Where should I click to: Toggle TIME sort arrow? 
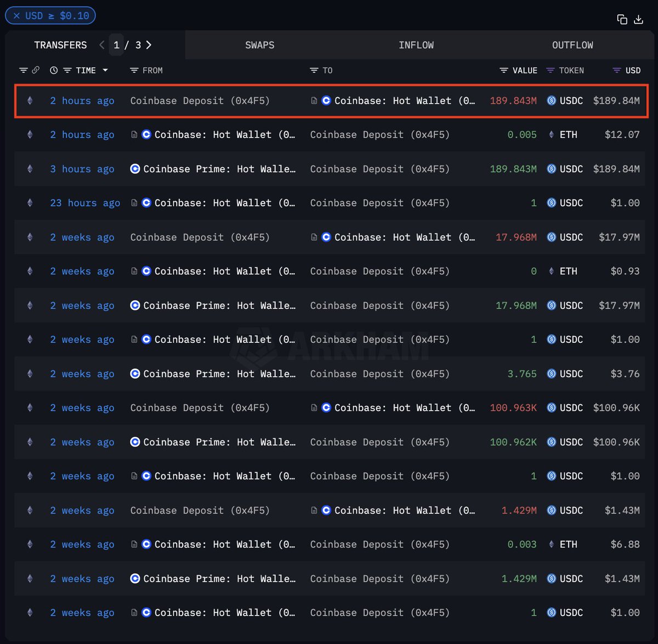[x=105, y=70]
